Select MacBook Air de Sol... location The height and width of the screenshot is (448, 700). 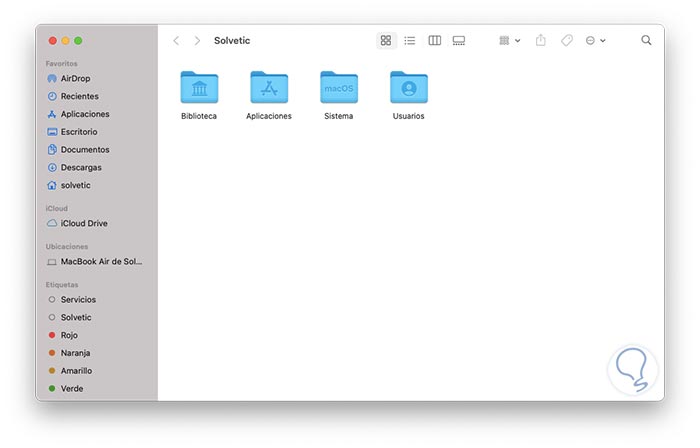tap(96, 262)
